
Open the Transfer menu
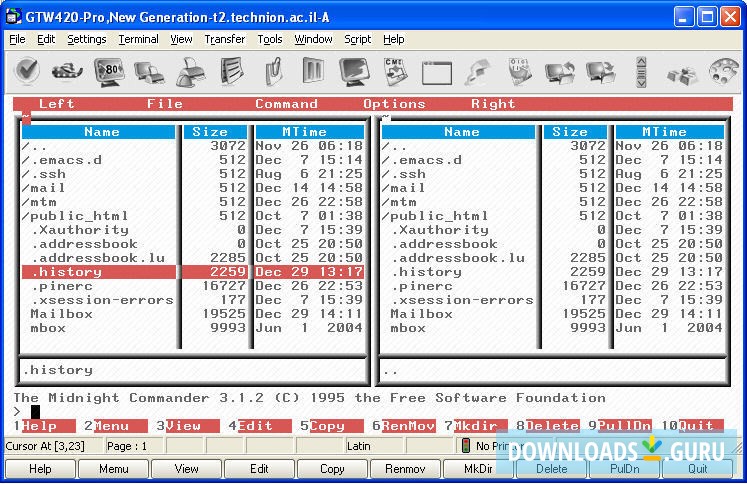pos(225,39)
